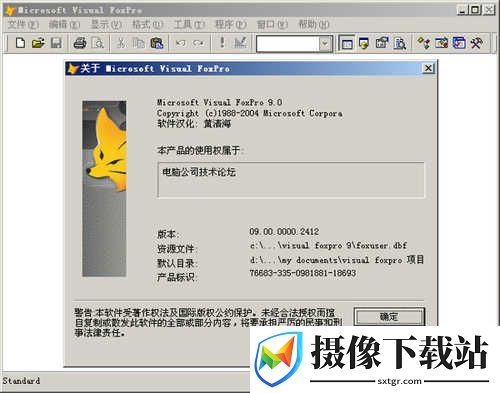The image size is (500, 393).
Task: Open the Command Window toolbar icon
Action: click(x=347, y=43)
